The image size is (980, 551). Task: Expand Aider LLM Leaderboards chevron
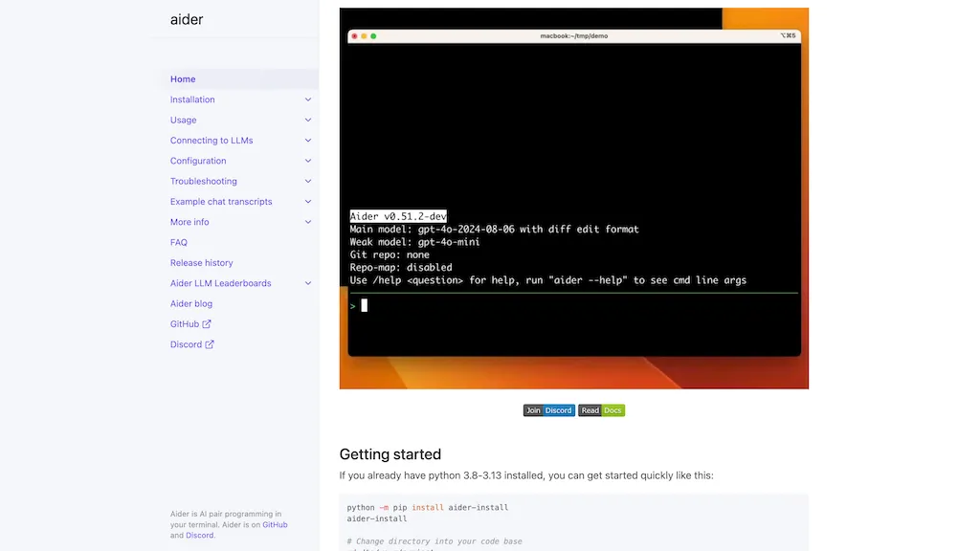[x=307, y=283]
